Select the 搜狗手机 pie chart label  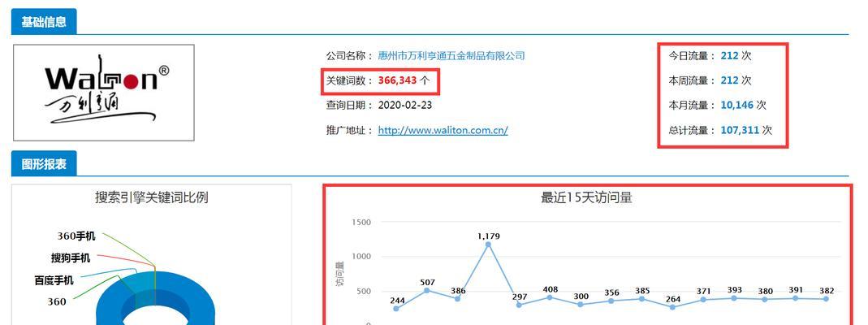pyautogui.click(x=71, y=258)
